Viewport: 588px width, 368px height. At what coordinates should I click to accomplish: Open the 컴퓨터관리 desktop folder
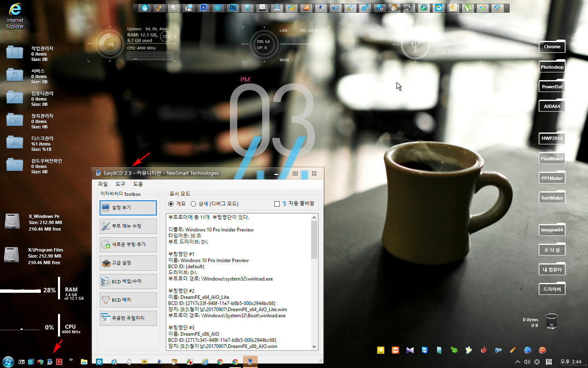15,98
